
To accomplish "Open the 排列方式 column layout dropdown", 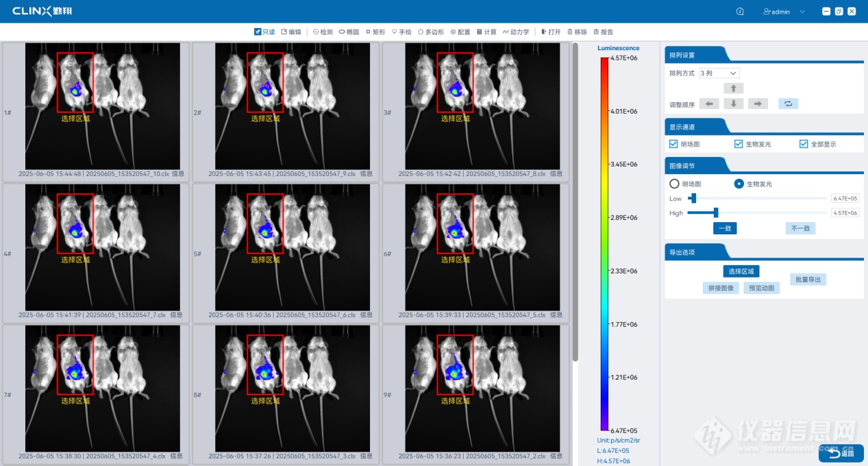I will pos(719,73).
